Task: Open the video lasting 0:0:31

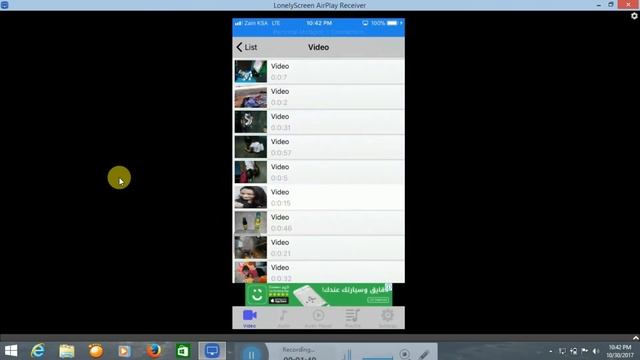Action: (319, 122)
